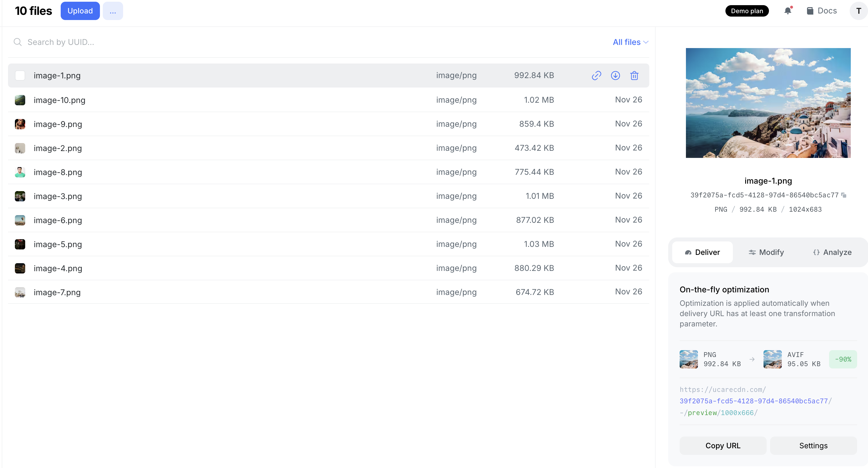Screen dimensions: 868x468
Task: Switch to the Analyze tab
Action: pos(832,252)
